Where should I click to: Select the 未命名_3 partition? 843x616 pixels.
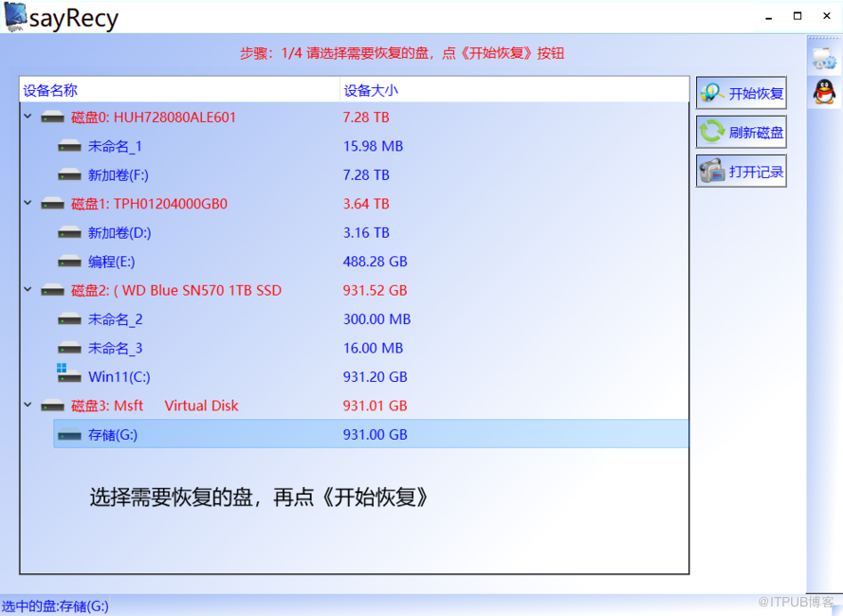[x=115, y=349]
